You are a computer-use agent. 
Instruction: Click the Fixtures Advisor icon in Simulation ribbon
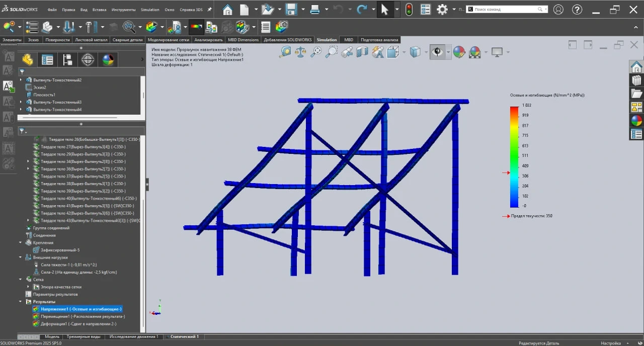47,27
